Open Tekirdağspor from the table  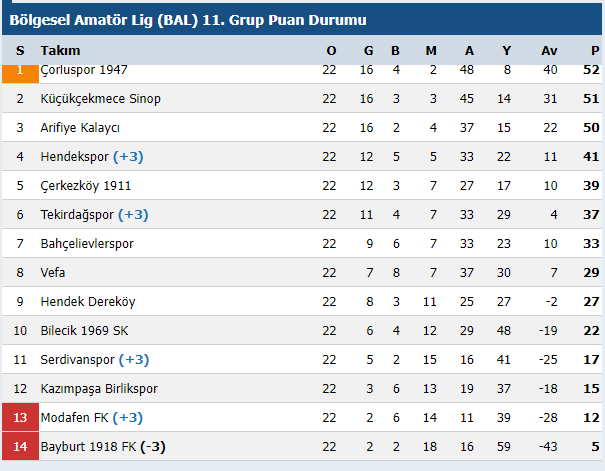tap(77, 215)
